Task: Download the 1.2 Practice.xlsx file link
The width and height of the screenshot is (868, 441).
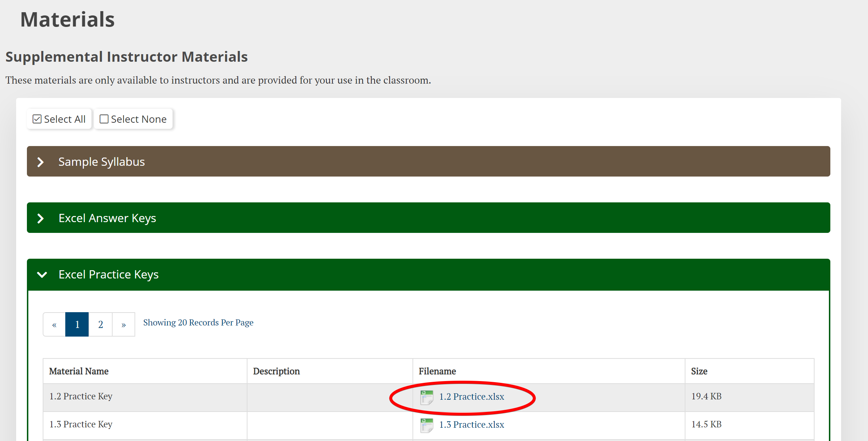Action: coord(471,397)
